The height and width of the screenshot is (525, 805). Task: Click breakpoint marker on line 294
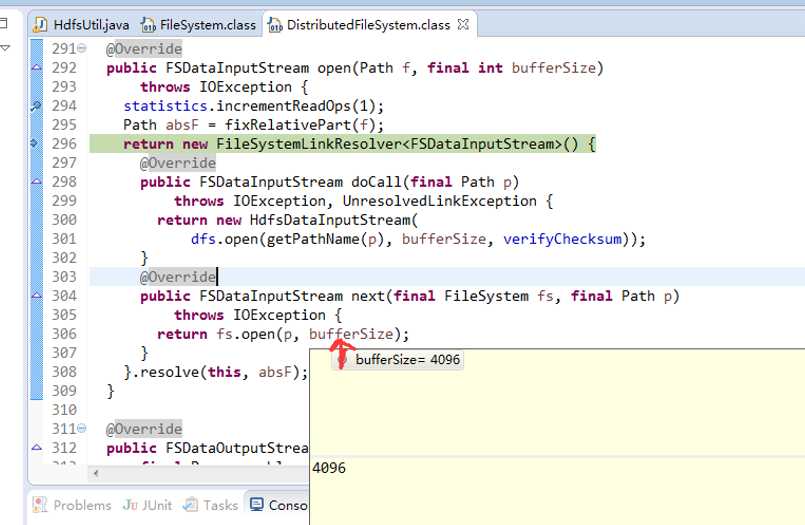click(x=36, y=106)
